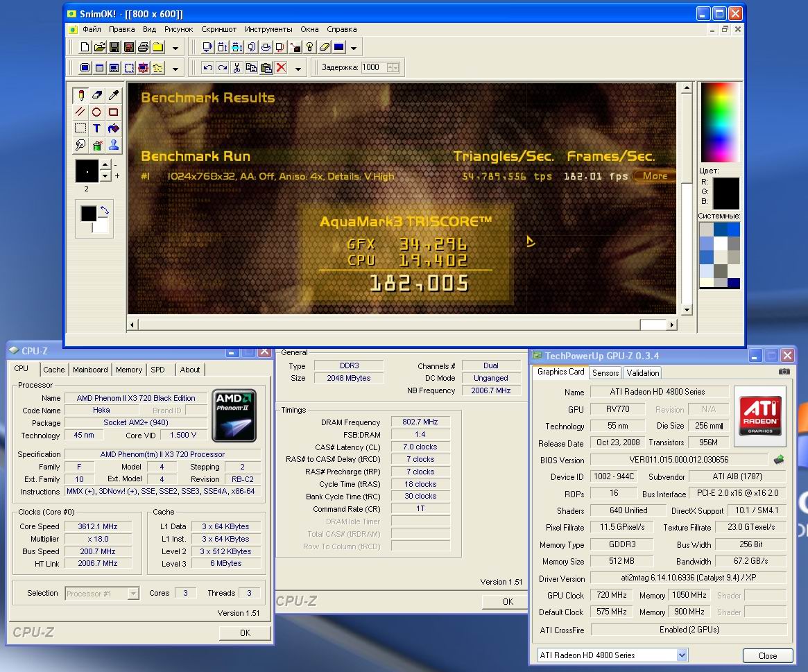Click the Окна menu
Viewport: 808px width, 672px height.
tap(309, 29)
